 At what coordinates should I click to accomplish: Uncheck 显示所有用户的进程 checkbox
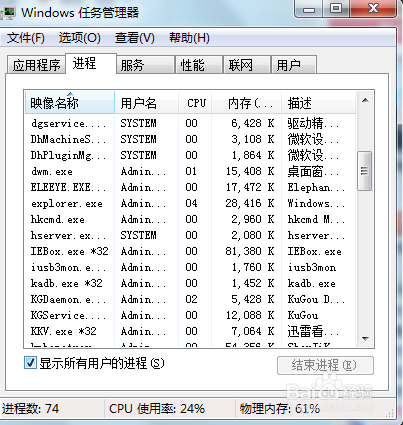click(30, 363)
